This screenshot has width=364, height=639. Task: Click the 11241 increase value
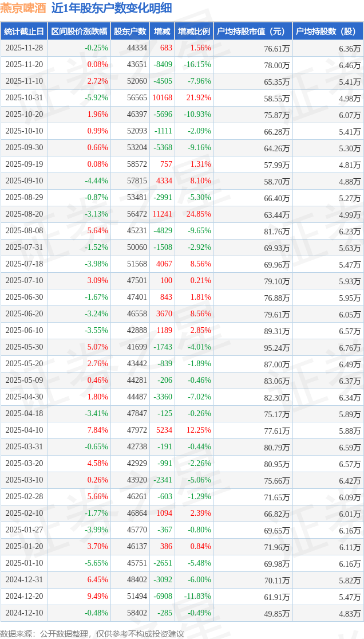162,214
